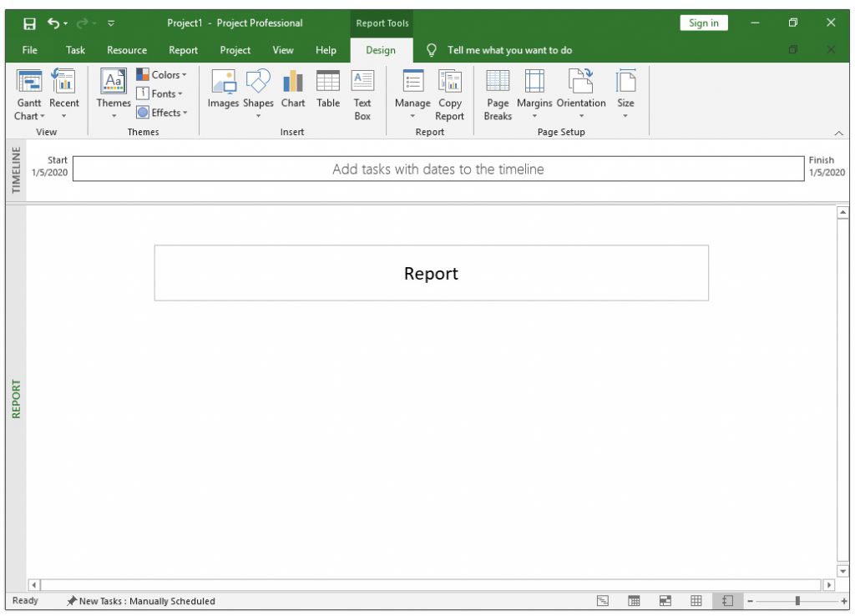Insert a Chart into the report
The image size is (855, 616).
pos(293,89)
